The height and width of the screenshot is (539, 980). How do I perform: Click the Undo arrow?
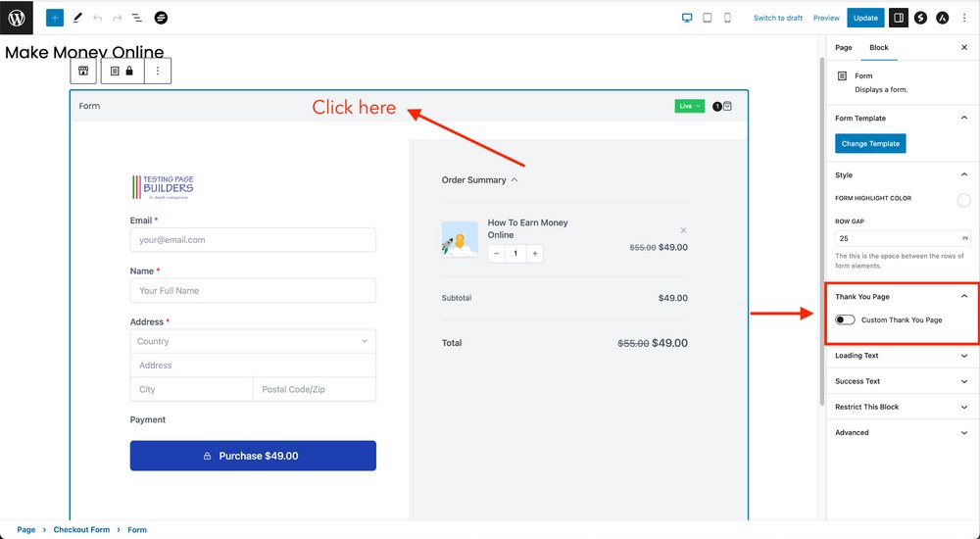tap(97, 19)
